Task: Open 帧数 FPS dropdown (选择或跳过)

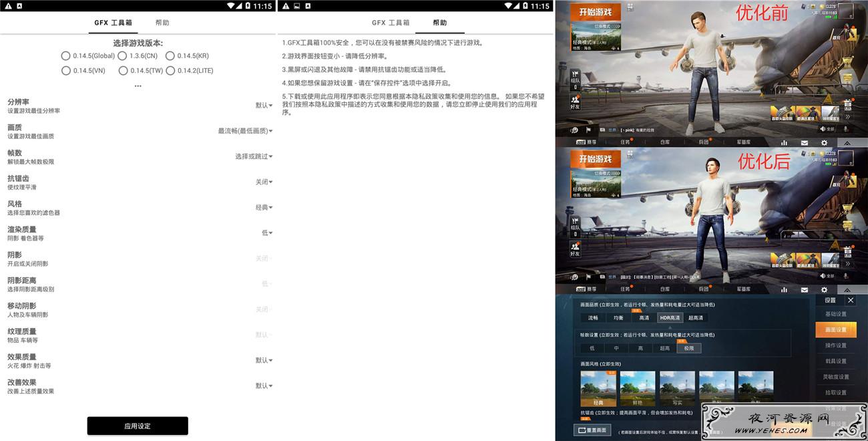Action: tap(254, 156)
